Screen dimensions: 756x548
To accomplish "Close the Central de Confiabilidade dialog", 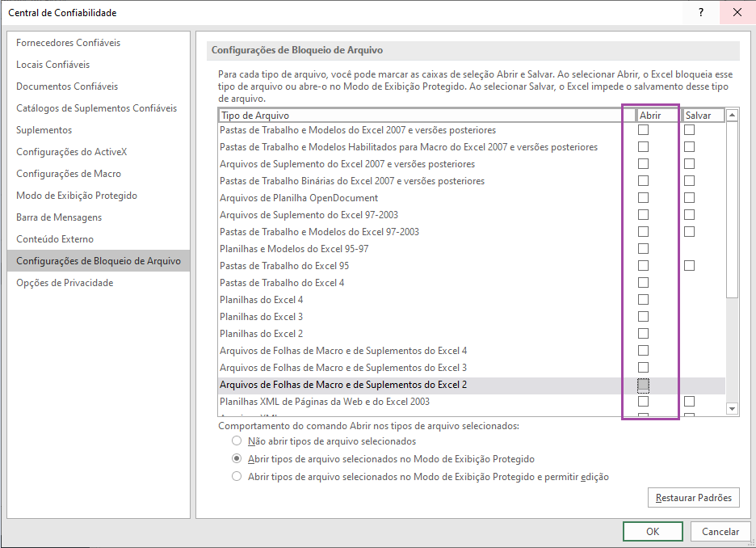I will [x=737, y=13].
